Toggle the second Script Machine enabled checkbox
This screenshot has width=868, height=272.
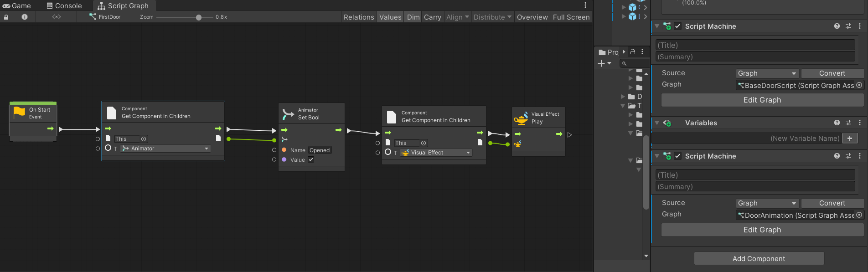click(678, 156)
